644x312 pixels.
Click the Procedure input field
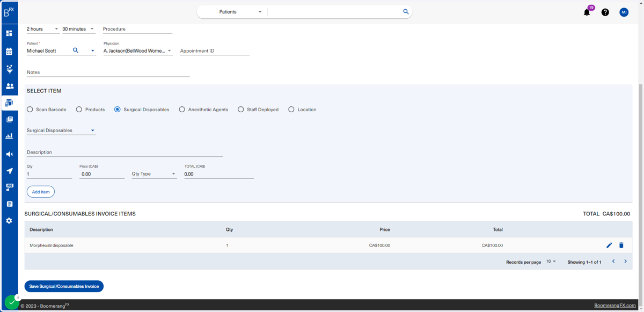pos(137,29)
